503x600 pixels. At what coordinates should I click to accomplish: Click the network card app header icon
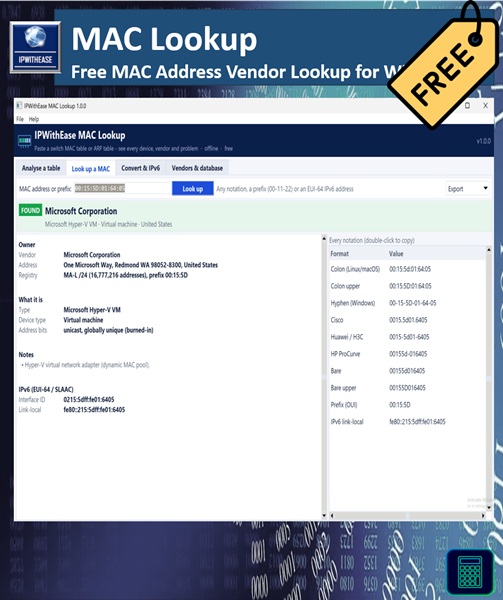pos(24,141)
